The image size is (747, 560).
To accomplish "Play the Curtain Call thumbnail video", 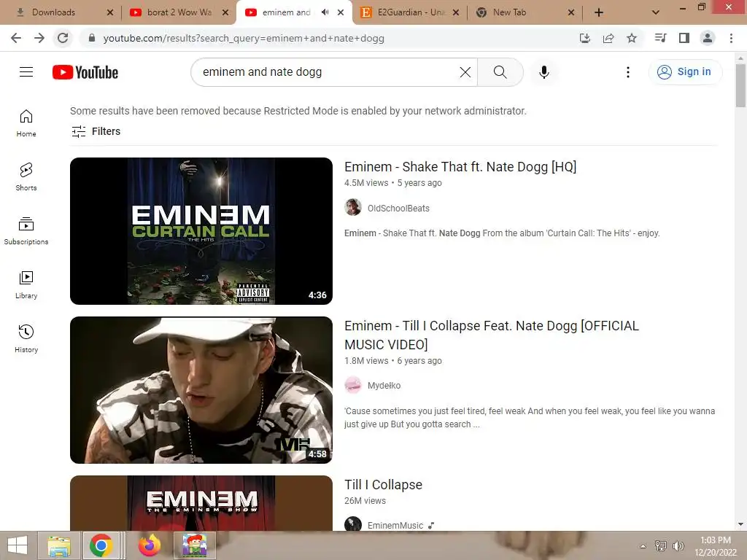I will 201,231.
